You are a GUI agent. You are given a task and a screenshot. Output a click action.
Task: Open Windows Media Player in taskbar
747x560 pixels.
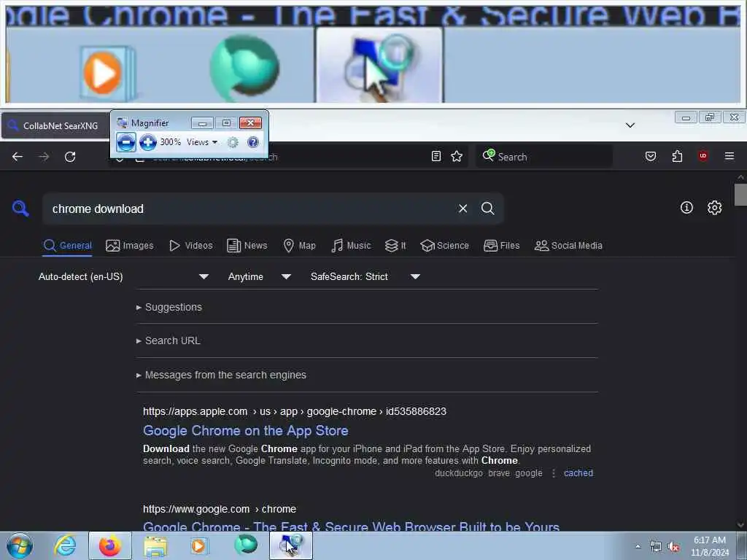pos(200,545)
